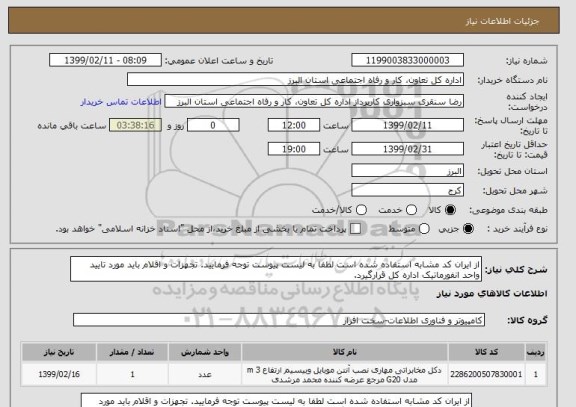Viewport: 576px width, 407px height.
Task: Click the price validity date 1399/02/31
Action: pos(407,149)
